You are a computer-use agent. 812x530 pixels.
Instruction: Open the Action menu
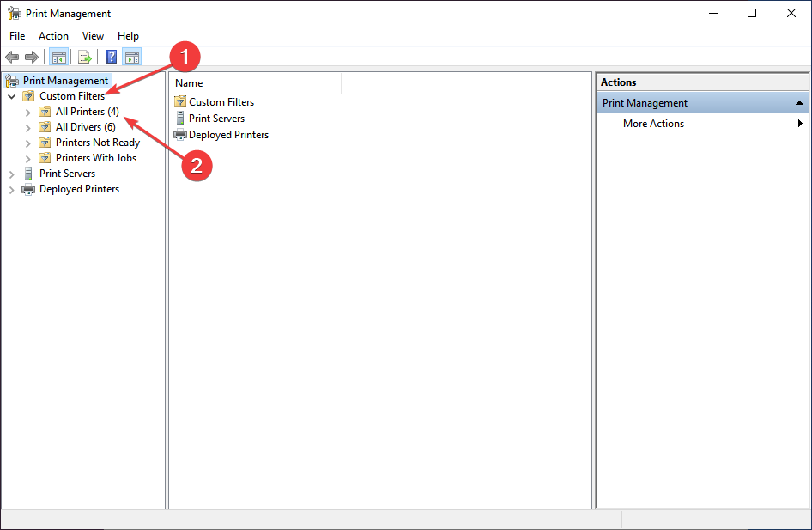tap(53, 36)
